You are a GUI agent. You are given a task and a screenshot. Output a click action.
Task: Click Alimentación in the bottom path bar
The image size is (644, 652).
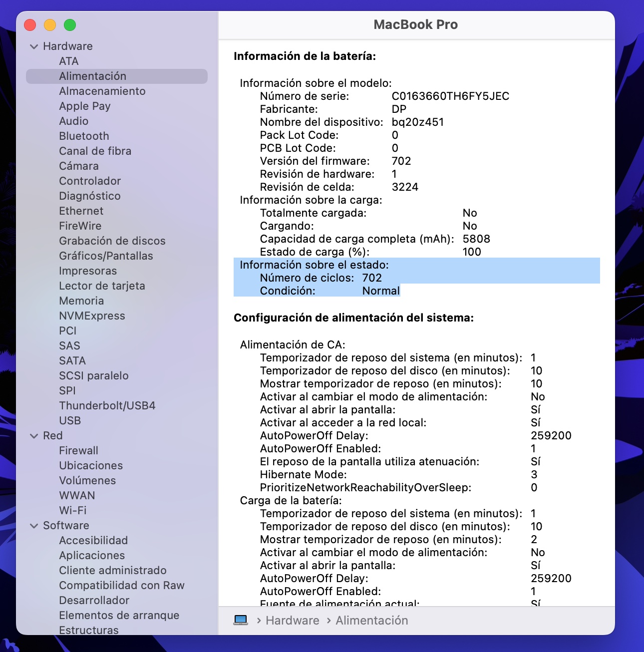(x=372, y=620)
